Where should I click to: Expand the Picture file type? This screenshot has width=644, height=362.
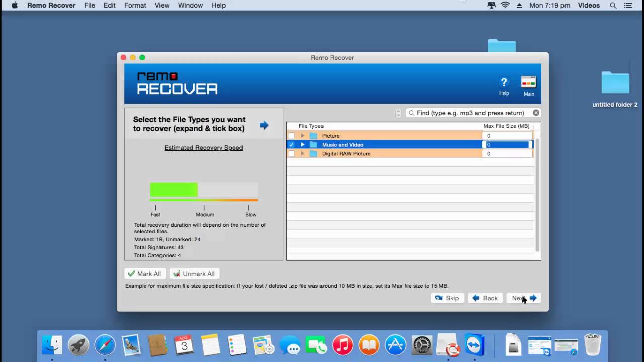click(x=303, y=136)
